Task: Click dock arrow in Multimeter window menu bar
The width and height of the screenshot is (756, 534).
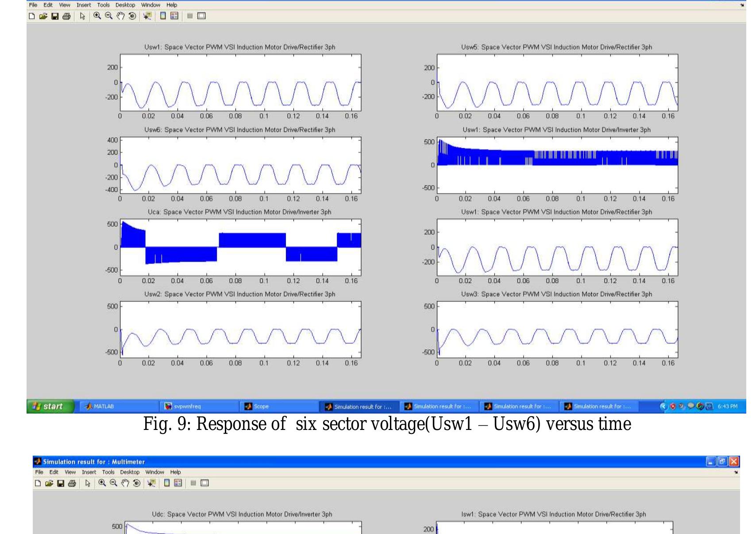Action: 736,472
